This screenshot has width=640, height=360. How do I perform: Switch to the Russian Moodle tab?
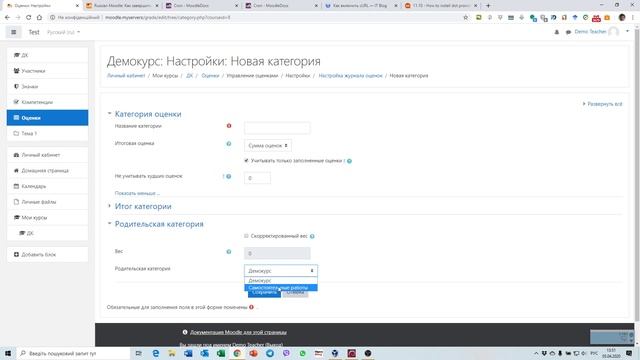[122, 6]
